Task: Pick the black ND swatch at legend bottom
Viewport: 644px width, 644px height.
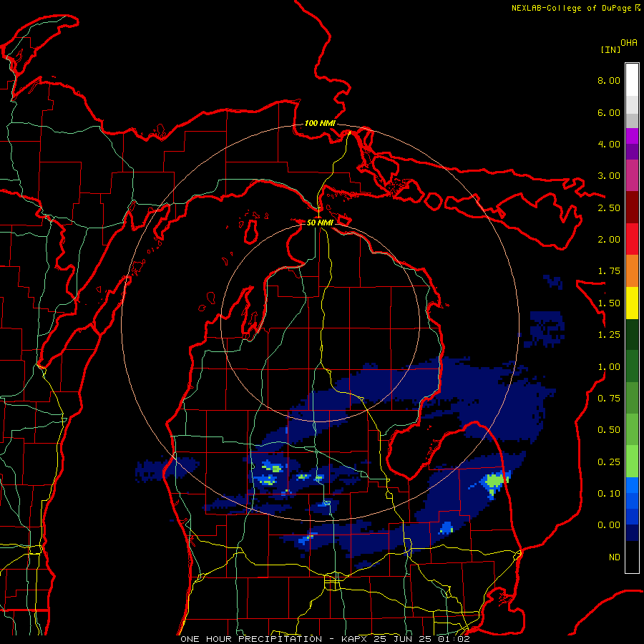Action: click(x=632, y=557)
